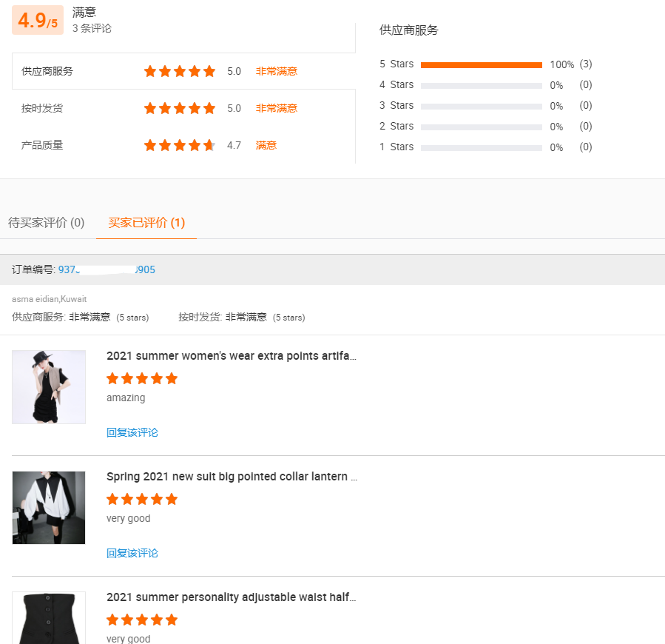Click the 产品质量 4.7 star rating

coord(180,145)
